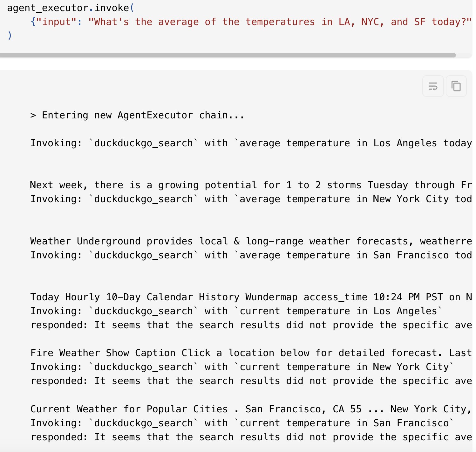Screen dimensions: 476x452
Task: Click the "current temperature in New York City" invoking line
Action: pyautogui.click(x=242, y=367)
